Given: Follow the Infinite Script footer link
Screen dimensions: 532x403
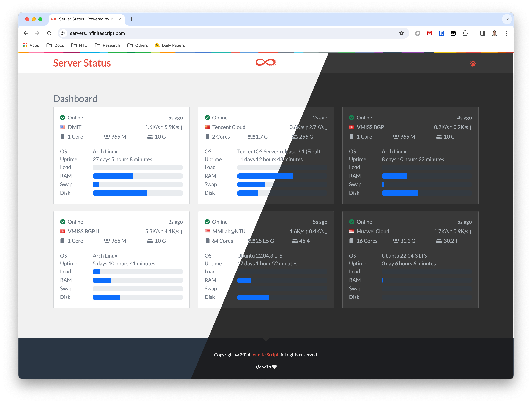Looking at the screenshot, I should (x=265, y=354).
